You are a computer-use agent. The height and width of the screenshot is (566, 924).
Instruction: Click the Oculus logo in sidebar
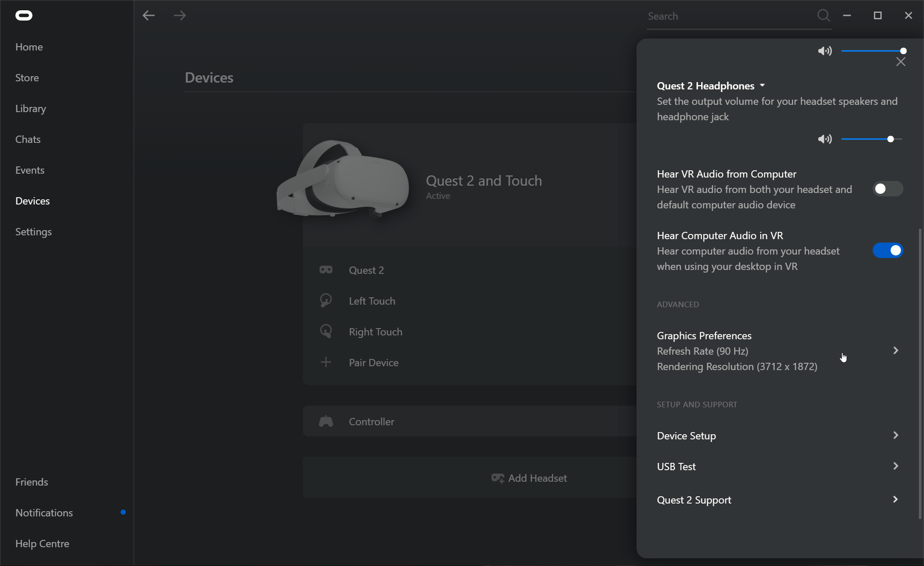(24, 15)
